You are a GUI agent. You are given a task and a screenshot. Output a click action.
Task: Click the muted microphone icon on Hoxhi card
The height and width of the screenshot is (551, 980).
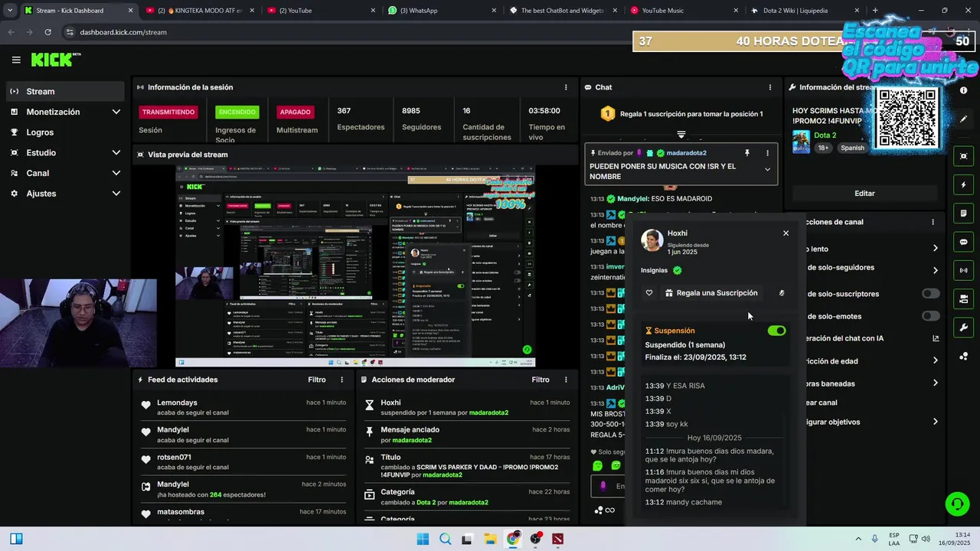coord(781,293)
